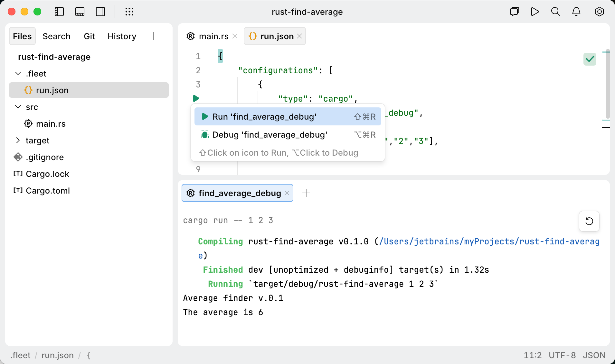Toggle the left panel visibility
615x364 pixels.
tap(59, 12)
